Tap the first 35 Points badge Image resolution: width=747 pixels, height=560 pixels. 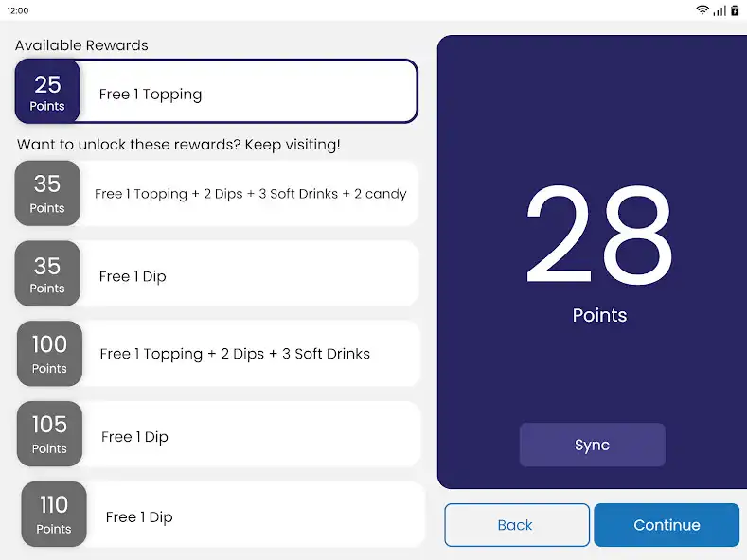[47, 193]
